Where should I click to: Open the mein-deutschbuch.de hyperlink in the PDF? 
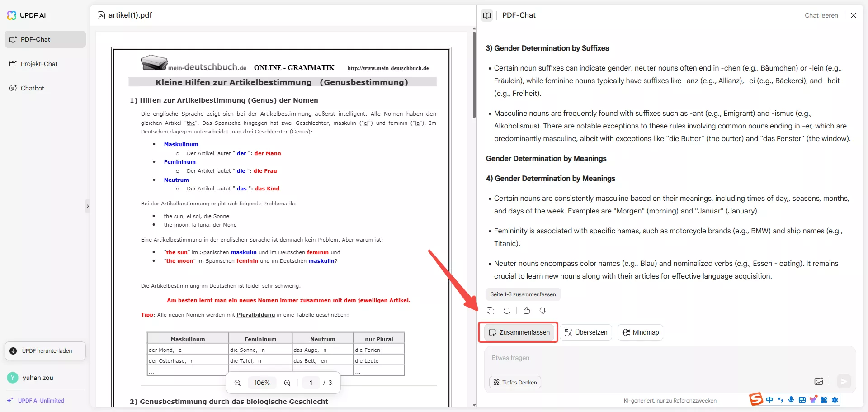pyautogui.click(x=388, y=68)
